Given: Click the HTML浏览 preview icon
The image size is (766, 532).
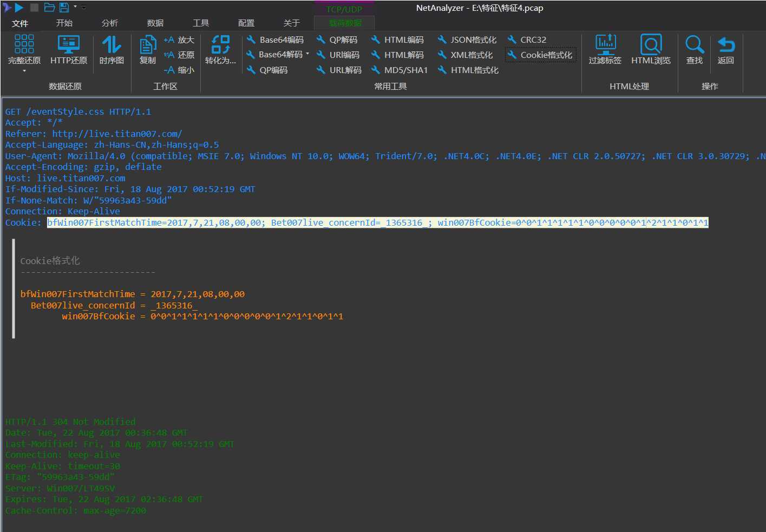Looking at the screenshot, I should coord(651,44).
